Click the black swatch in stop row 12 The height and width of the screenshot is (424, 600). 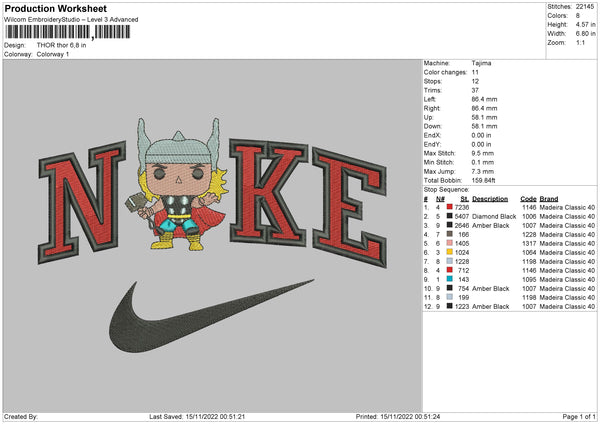point(450,306)
